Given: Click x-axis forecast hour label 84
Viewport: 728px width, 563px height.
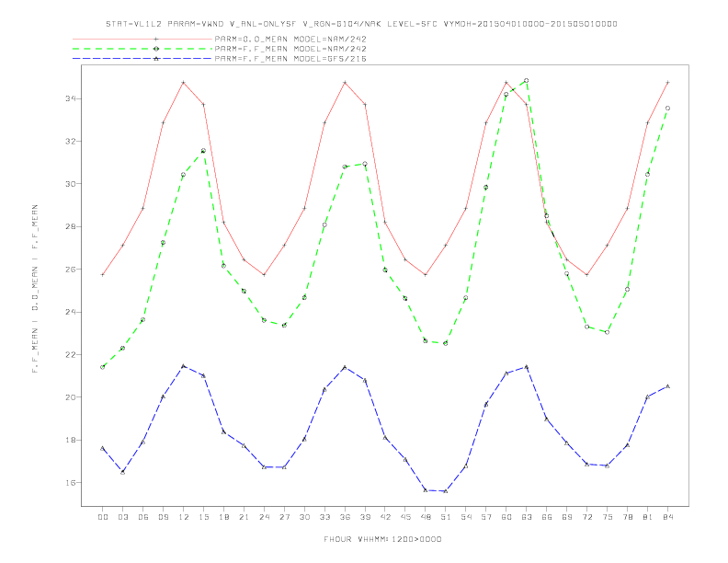Looking at the screenshot, I should pyautogui.click(x=668, y=517).
